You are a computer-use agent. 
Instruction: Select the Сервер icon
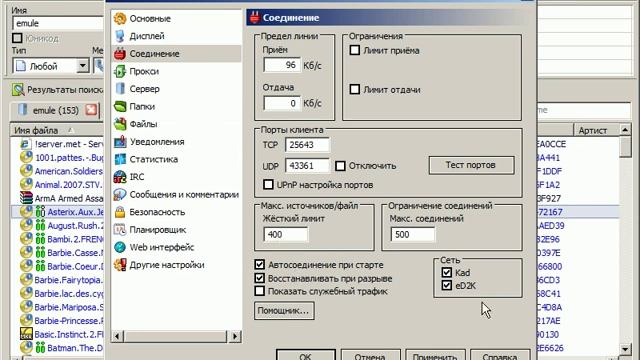click(x=120, y=89)
